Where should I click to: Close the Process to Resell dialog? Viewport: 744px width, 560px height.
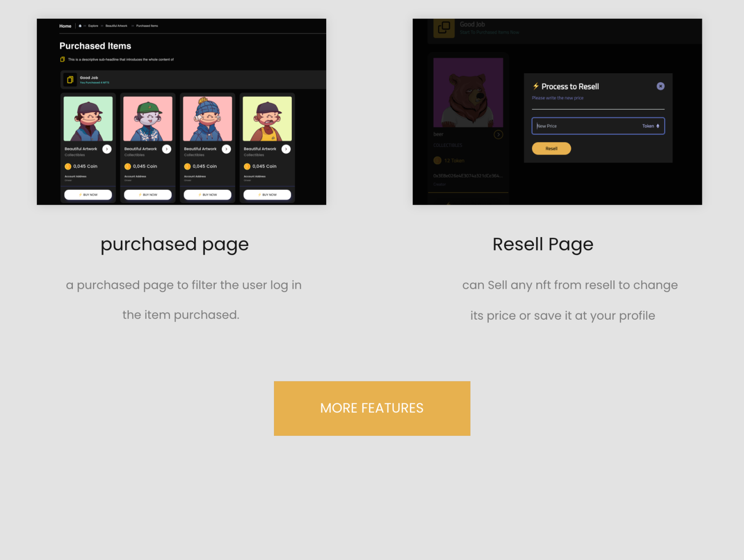tap(660, 86)
